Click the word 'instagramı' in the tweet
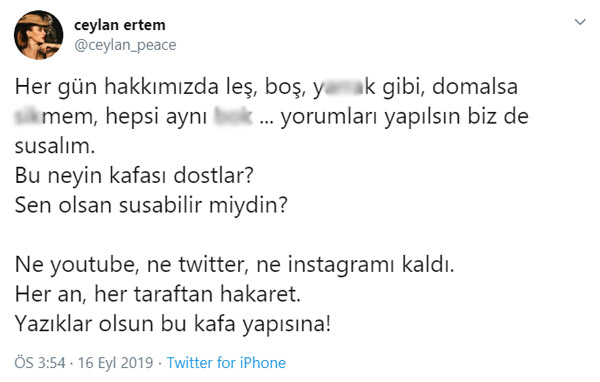The height and width of the screenshot is (382, 600). tap(340, 264)
